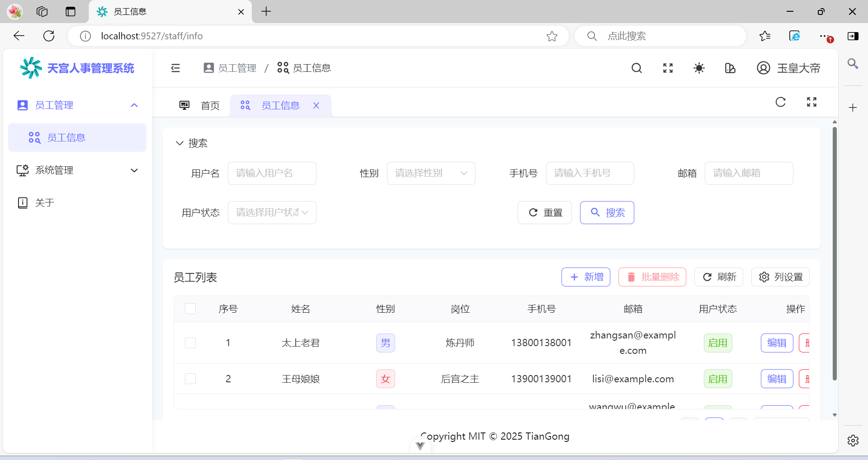This screenshot has height=460, width=868.
Task: Check the select-all checkbox in table header
Action: (x=190, y=309)
